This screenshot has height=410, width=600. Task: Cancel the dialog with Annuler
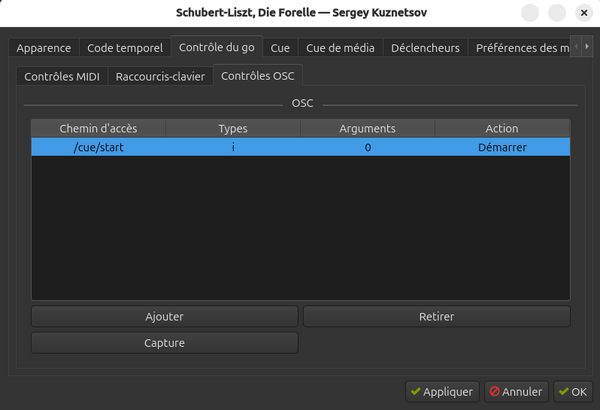click(x=516, y=392)
